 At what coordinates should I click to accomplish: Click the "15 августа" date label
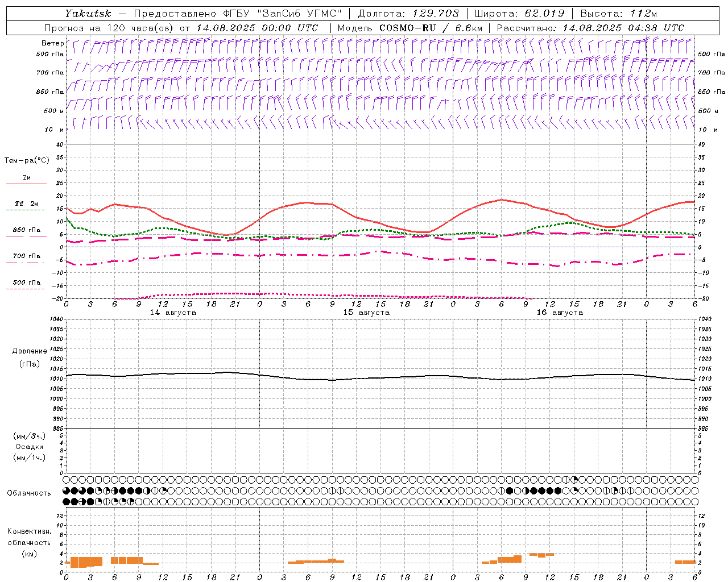click(x=366, y=313)
